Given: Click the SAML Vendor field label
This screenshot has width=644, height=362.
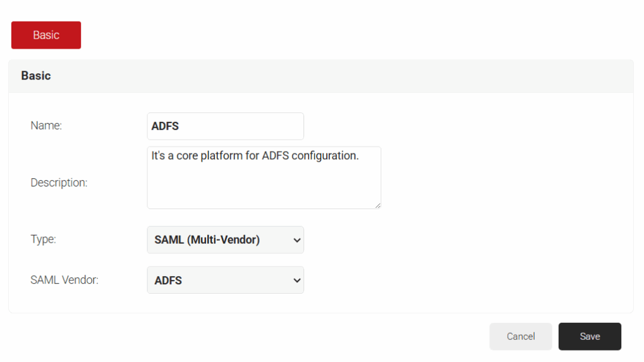Looking at the screenshot, I should pyautogui.click(x=64, y=279).
